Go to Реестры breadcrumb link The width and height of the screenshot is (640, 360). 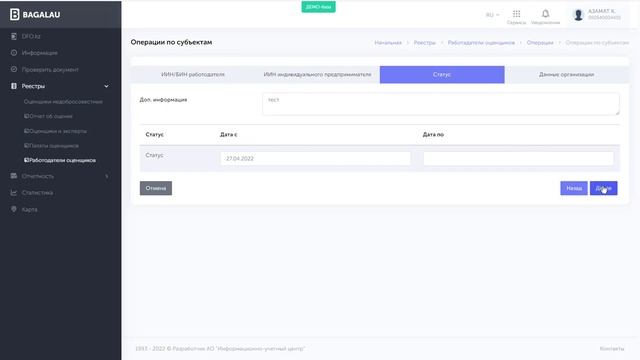(424, 42)
